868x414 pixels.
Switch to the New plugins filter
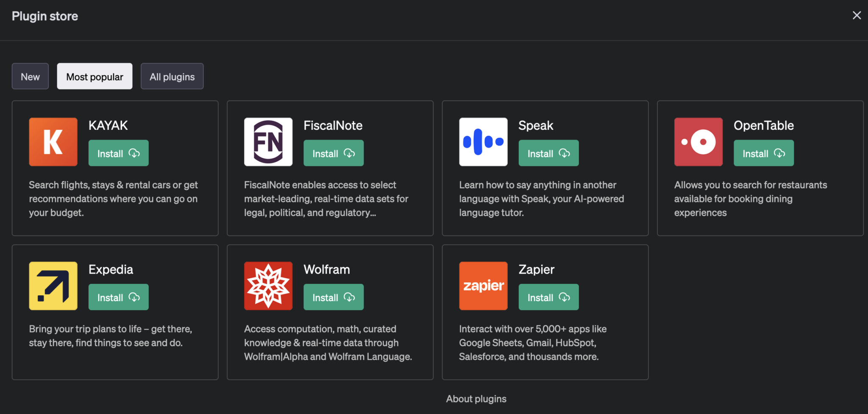[30, 76]
